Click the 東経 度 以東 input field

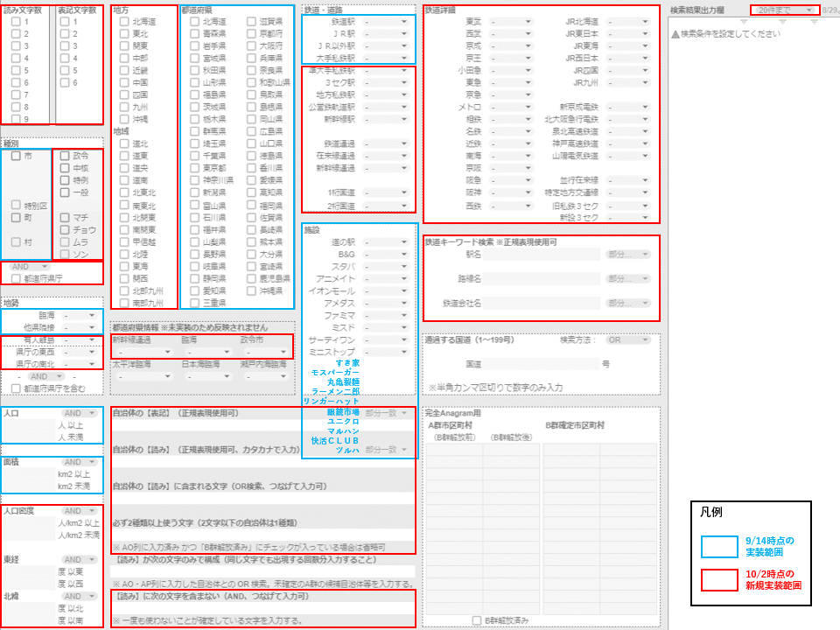(x=30, y=571)
